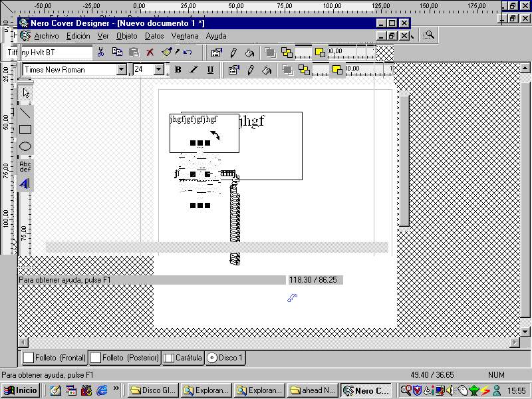
Task: Expand the quick launch overflow chevron
Action: click(x=116, y=388)
